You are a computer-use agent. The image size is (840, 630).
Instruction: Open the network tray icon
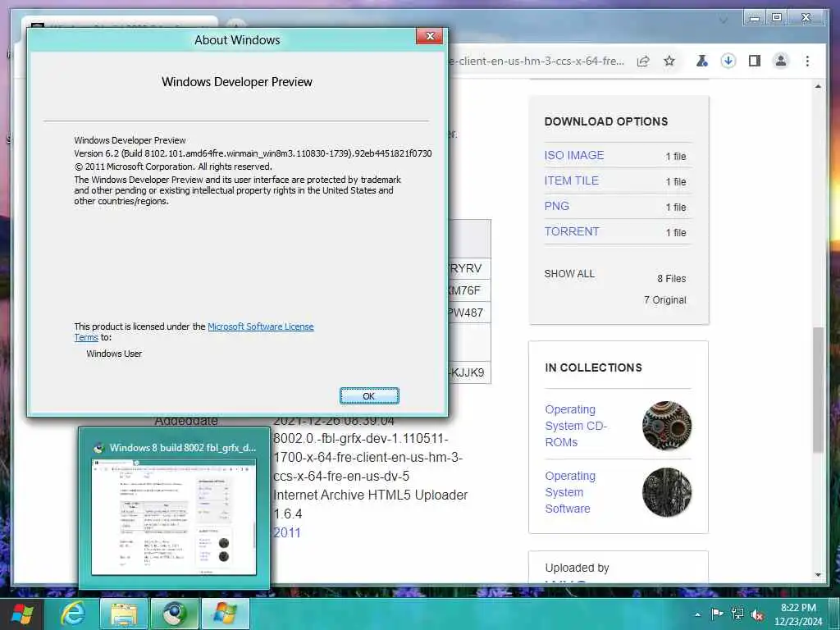point(737,614)
